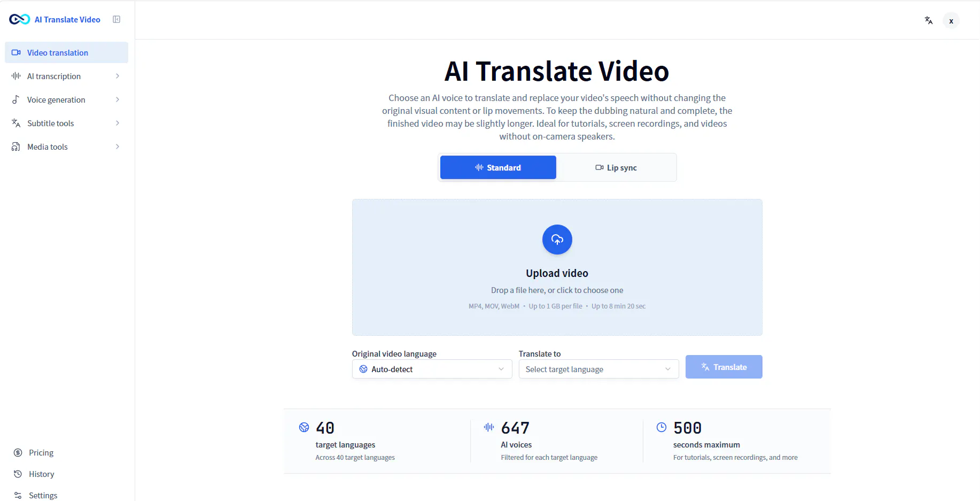Click the cloud upload icon
Image resolution: width=980 pixels, height=501 pixels.
coord(557,240)
